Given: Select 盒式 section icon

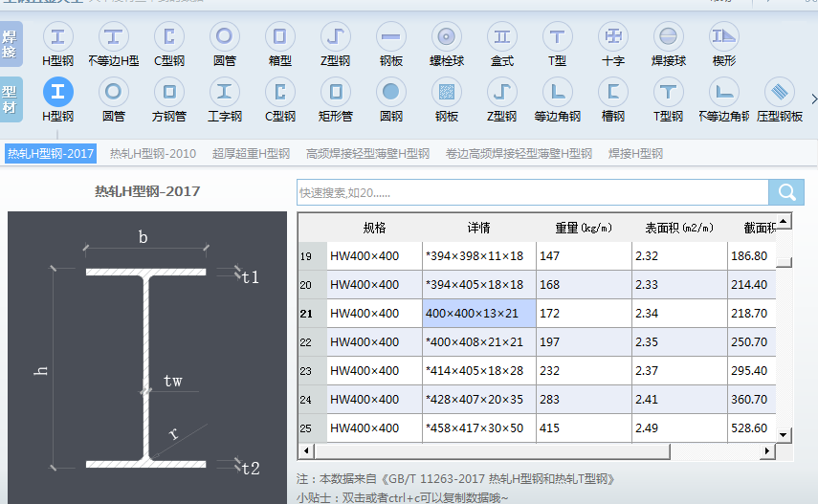Looking at the screenshot, I should (502, 37).
